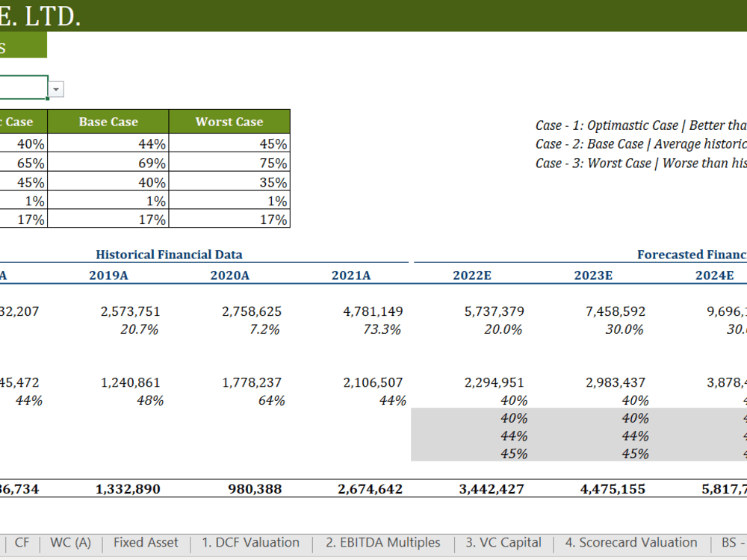Click the 2019A year header

click(x=108, y=276)
